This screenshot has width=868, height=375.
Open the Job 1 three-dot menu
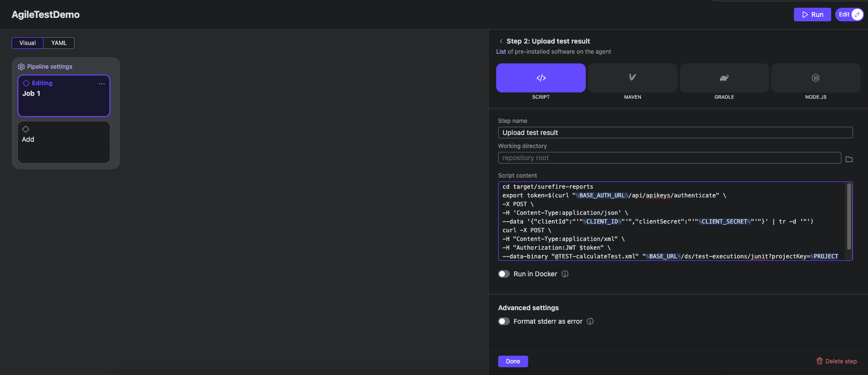tap(102, 84)
